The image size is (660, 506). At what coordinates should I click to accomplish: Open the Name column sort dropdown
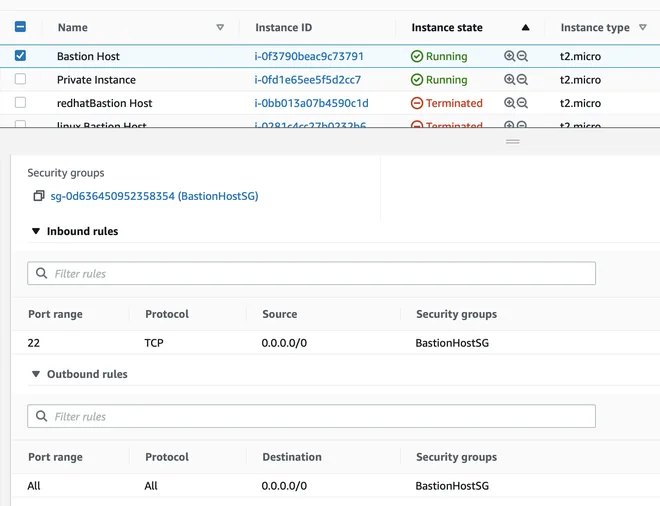coord(220,27)
